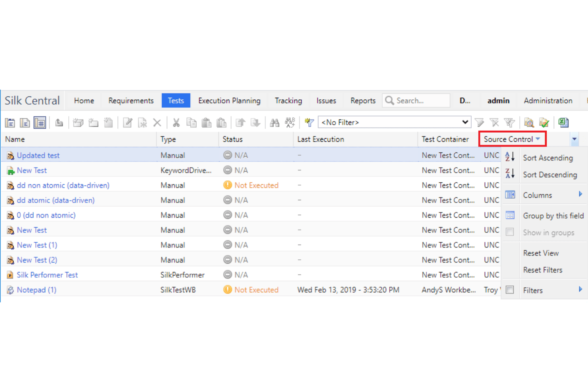Click the Copy Filter funnel icon

coord(509,123)
